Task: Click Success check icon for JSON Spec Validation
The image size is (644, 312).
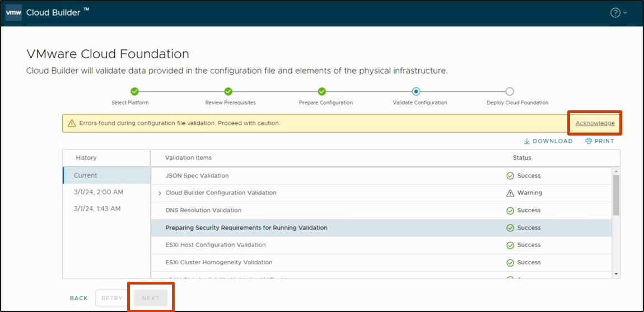Action: [510, 176]
